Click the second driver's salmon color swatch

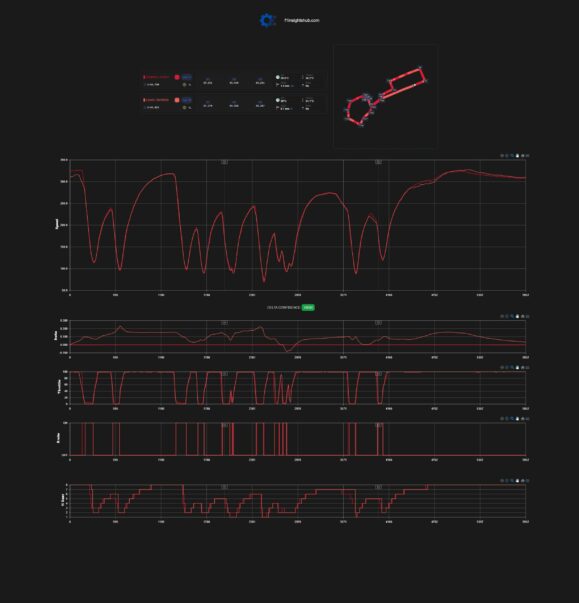pyautogui.click(x=177, y=100)
